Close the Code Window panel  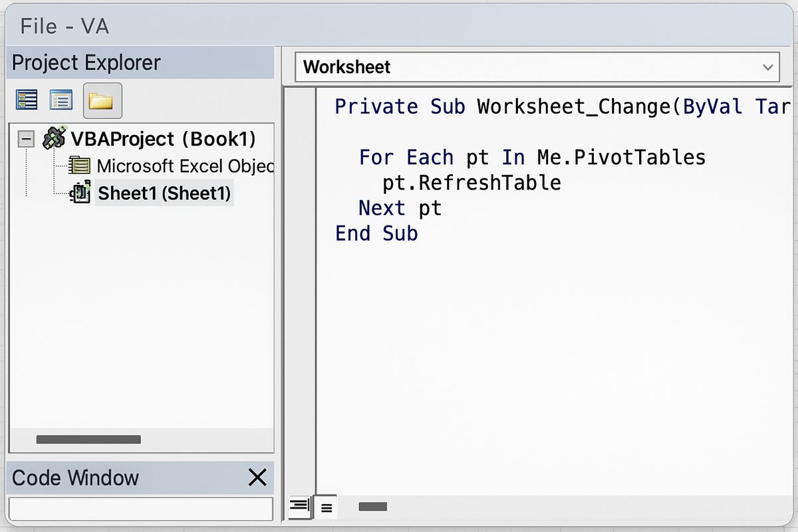[x=257, y=477]
